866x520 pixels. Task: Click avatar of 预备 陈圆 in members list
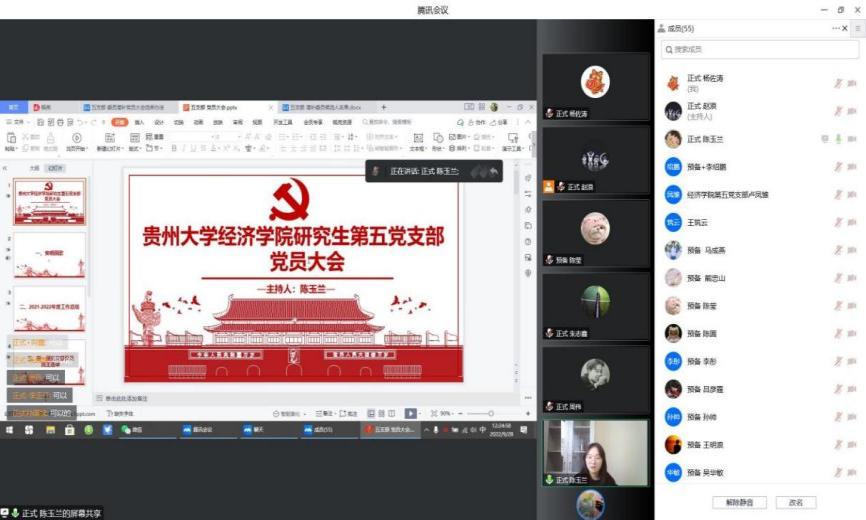673,333
